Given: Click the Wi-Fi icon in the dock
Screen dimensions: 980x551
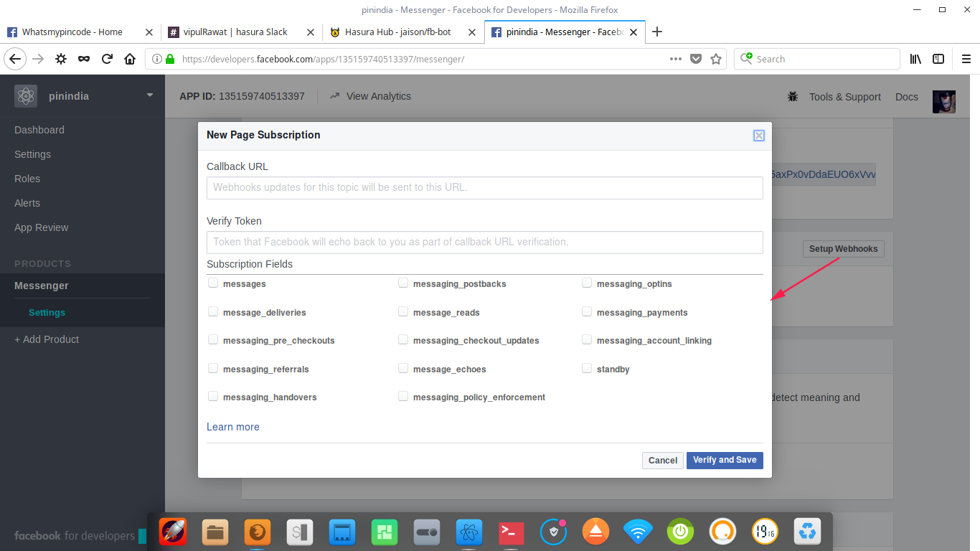Looking at the screenshot, I should (638, 532).
